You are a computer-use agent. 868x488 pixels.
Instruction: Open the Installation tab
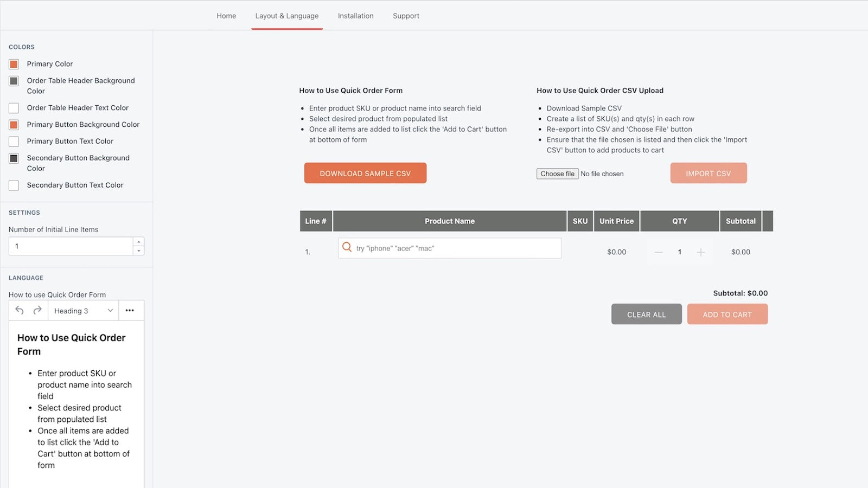(x=355, y=16)
